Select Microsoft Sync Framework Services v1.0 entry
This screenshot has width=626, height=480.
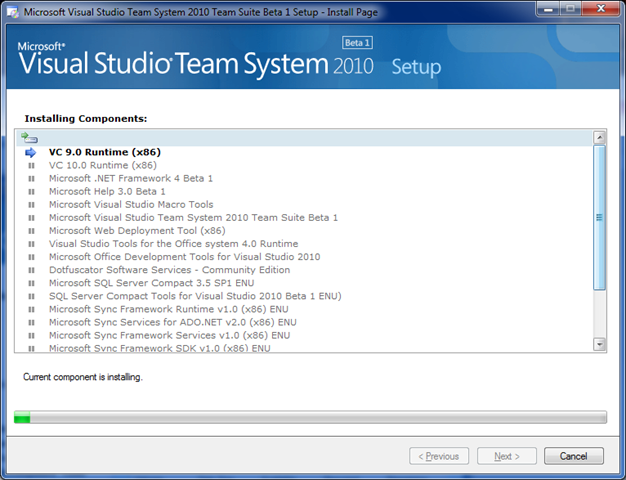(x=169, y=335)
